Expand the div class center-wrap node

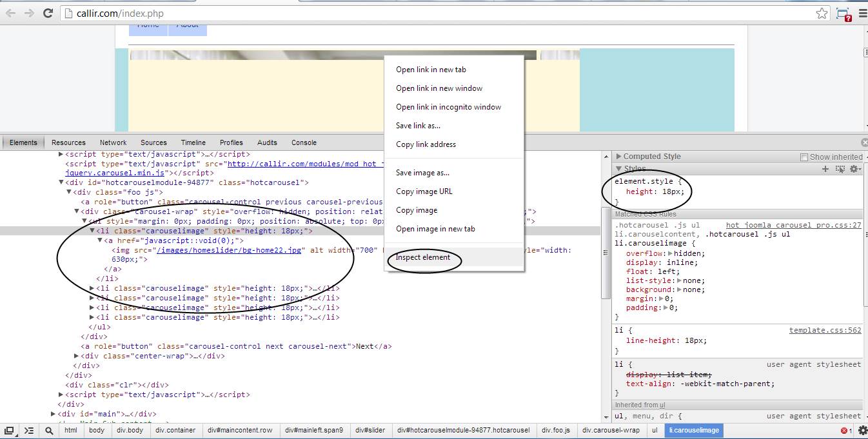tap(77, 356)
